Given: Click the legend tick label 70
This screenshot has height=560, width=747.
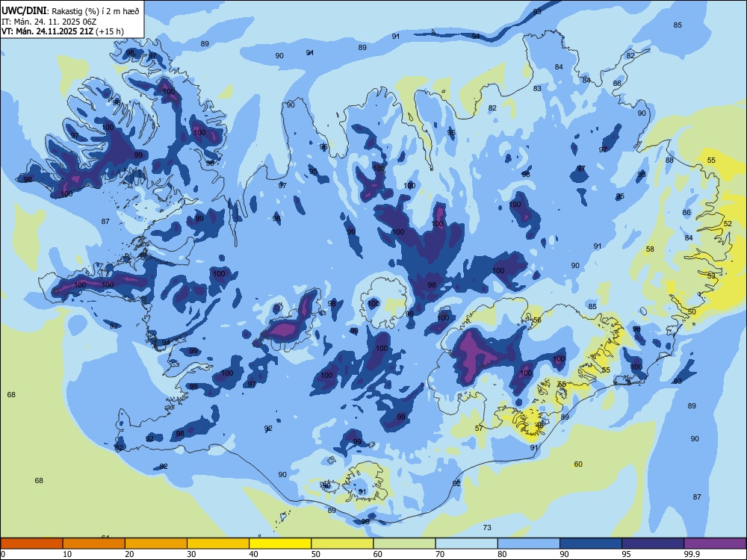Looking at the screenshot, I should click(440, 554).
